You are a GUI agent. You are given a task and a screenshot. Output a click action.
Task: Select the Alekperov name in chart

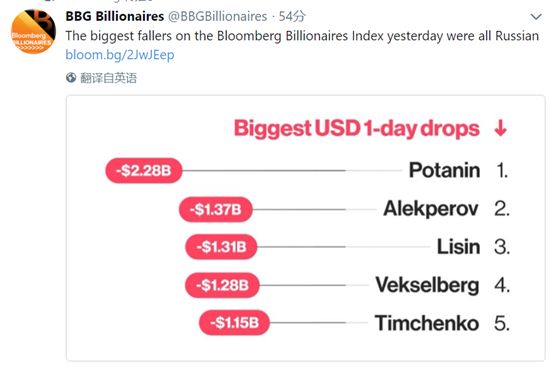pos(431,209)
